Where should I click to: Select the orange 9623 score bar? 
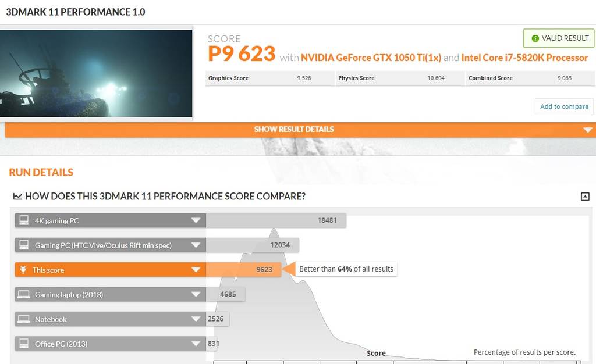point(243,269)
